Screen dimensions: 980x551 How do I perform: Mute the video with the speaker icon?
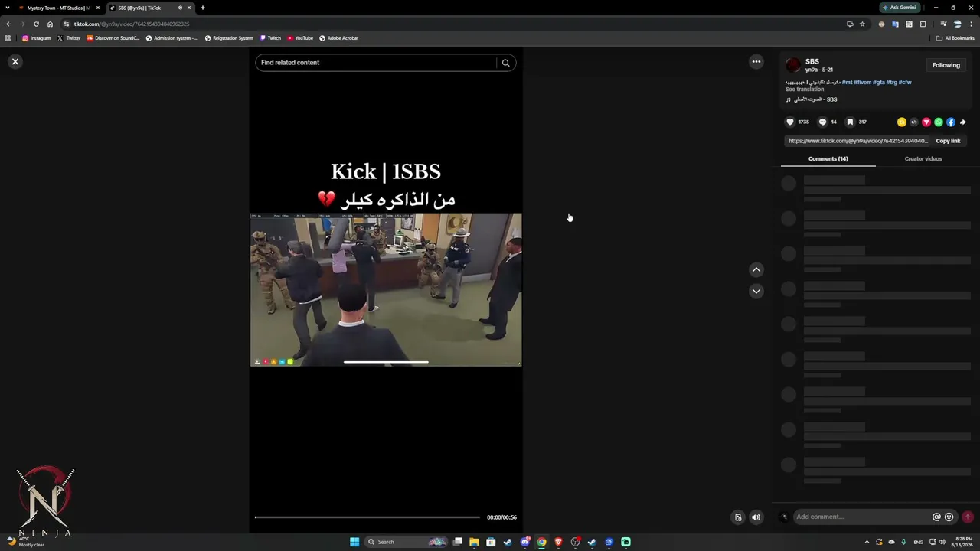[x=756, y=517]
